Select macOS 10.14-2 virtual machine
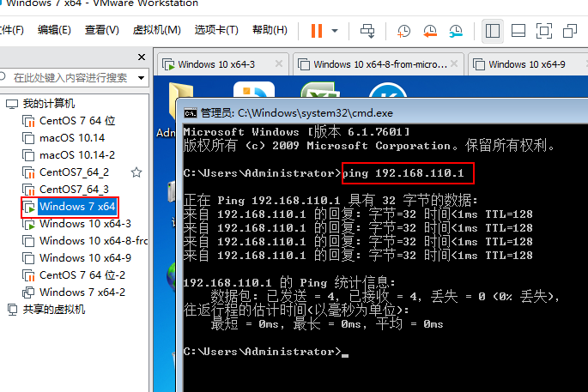 77,154
